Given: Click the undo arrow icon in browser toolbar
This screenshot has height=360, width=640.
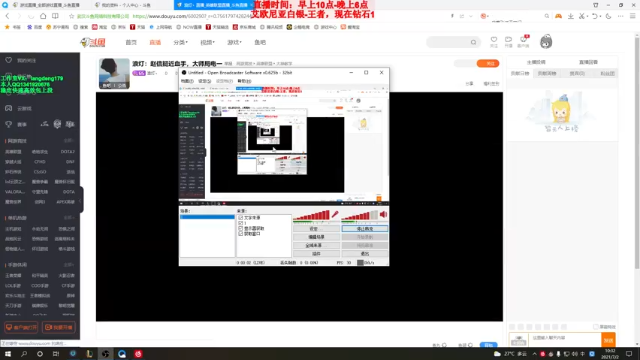Looking at the screenshot, I should coord(595,16).
